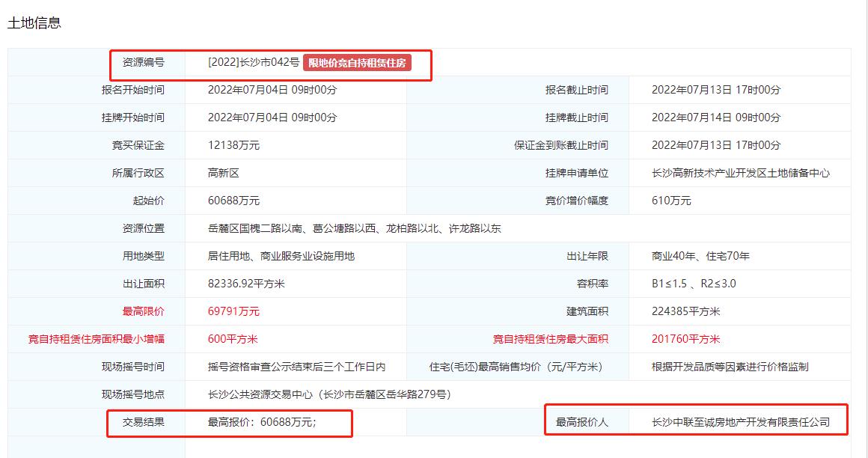Click the 出让面积 label
Viewport: 868px width, 458px height.
tap(144, 284)
